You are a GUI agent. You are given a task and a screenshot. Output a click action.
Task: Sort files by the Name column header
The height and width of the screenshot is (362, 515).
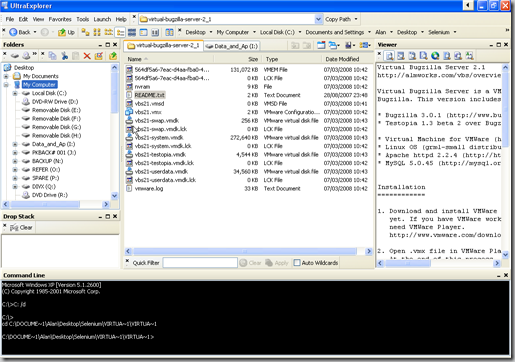click(x=169, y=59)
